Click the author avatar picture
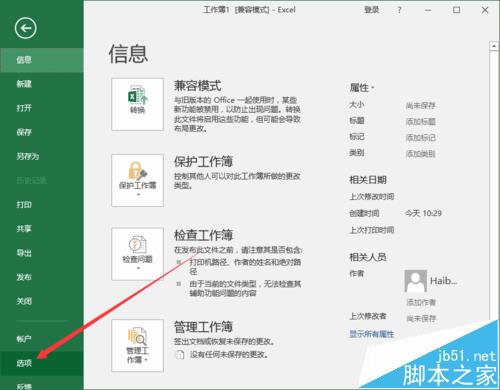The width and height of the screenshot is (500, 390). coord(415,281)
